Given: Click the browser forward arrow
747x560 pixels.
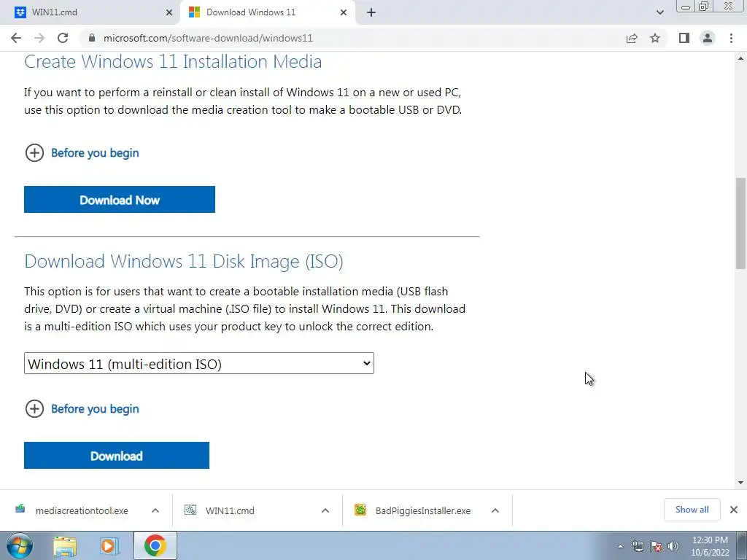Looking at the screenshot, I should click(x=39, y=38).
